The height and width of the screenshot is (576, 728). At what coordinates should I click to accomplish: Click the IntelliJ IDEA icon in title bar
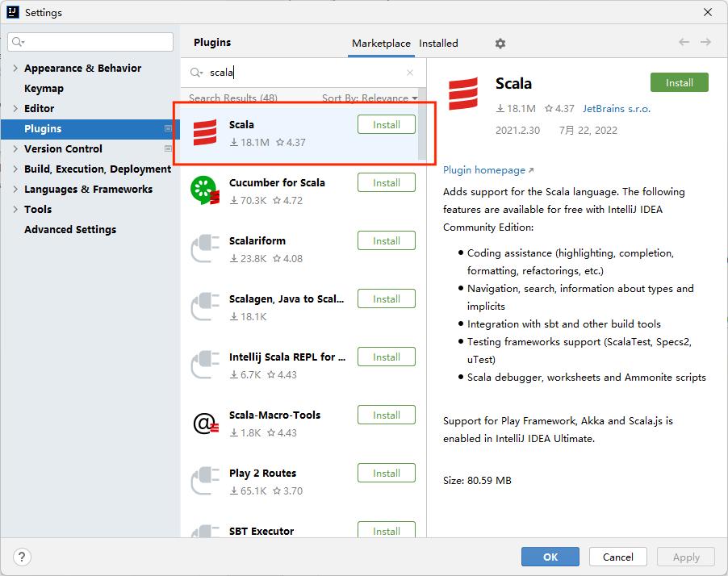click(13, 12)
